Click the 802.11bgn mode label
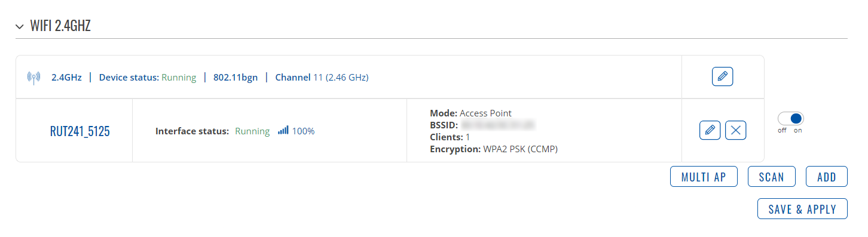868x237 pixels. (x=236, y=77)
